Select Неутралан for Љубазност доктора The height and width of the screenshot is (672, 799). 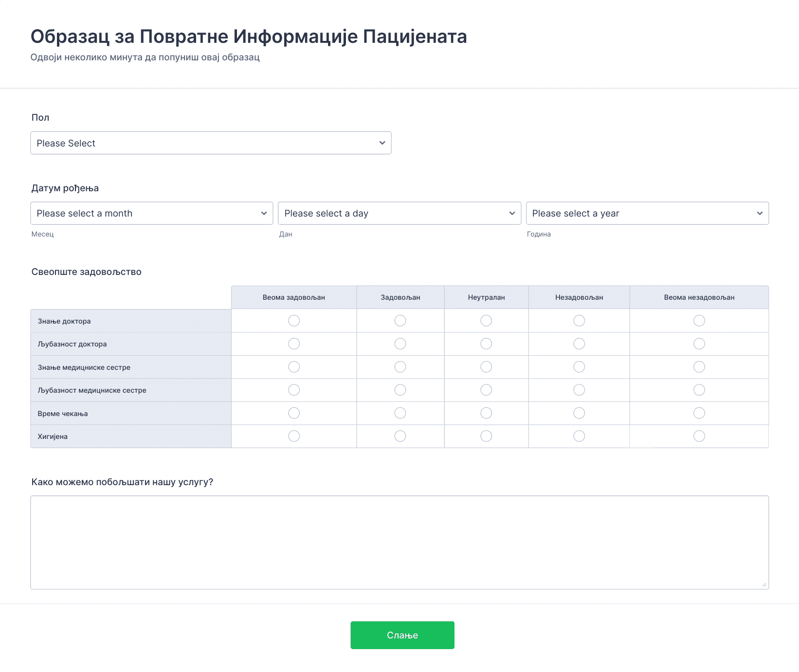pos(486,344)
